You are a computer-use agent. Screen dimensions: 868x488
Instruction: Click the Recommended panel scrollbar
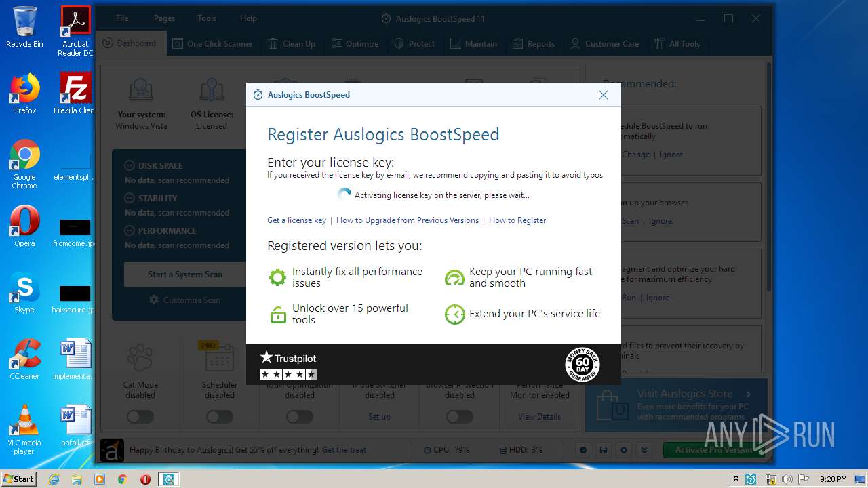point(769,176)
